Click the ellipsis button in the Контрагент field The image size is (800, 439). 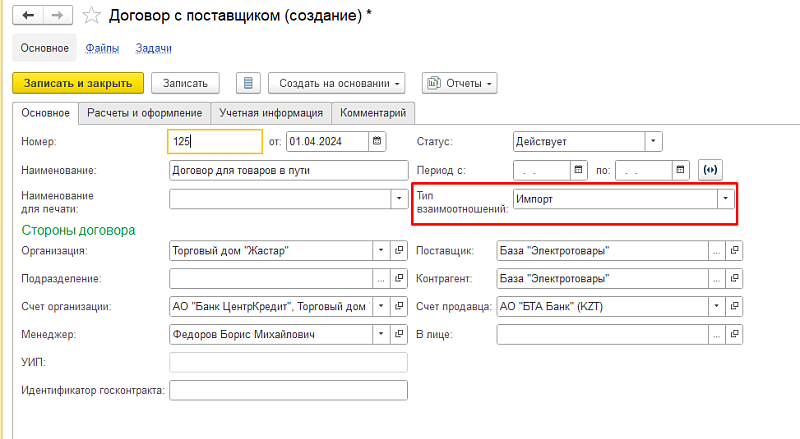tap(716, 278)
